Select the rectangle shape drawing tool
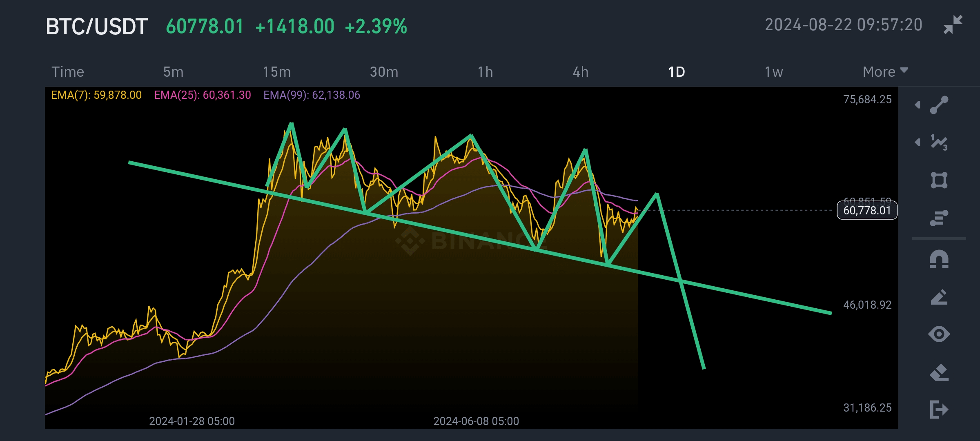The width and height of the screenshot is (980, 441). (x=939, y=180)
